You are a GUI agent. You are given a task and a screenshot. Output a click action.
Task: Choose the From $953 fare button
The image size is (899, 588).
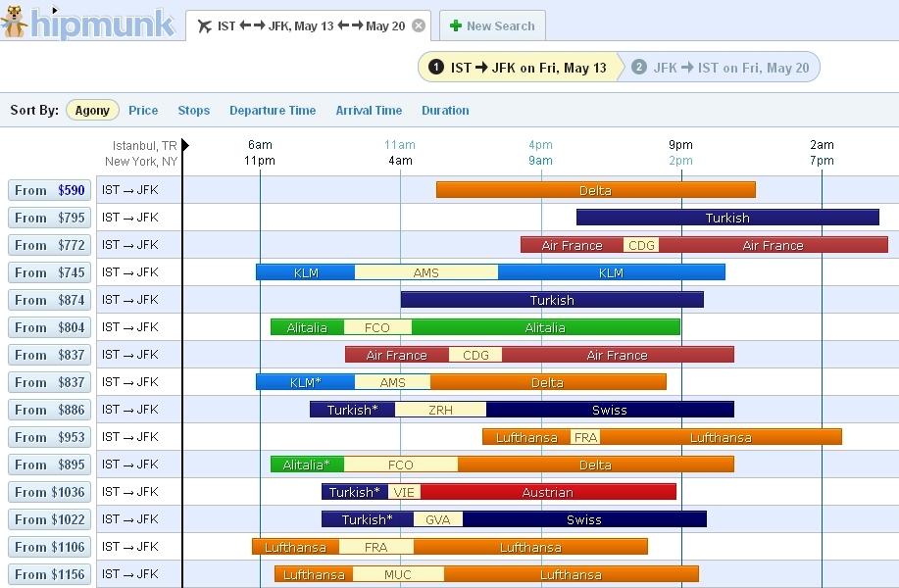pyautogui.click(x=49, y=437)
